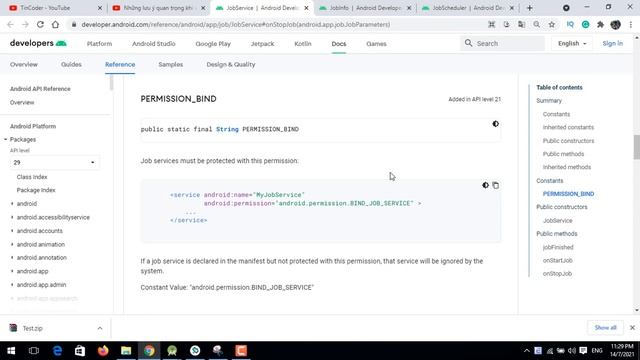Click the String type link in the declaration

(x=227, y=129)
